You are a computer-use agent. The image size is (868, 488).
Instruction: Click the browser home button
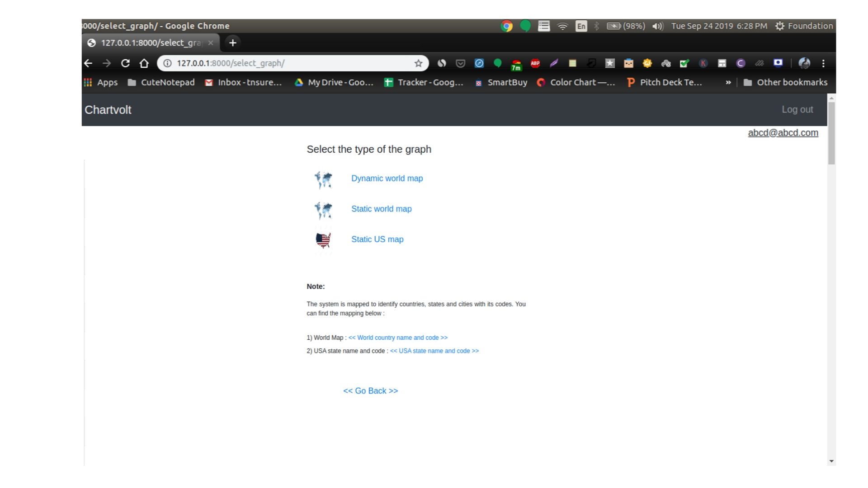(x=144, y=63)
